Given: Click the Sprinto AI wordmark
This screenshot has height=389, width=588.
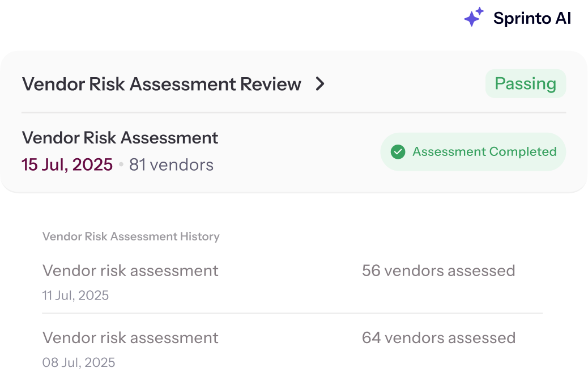Looking at the screenshot, I should 531,18.
